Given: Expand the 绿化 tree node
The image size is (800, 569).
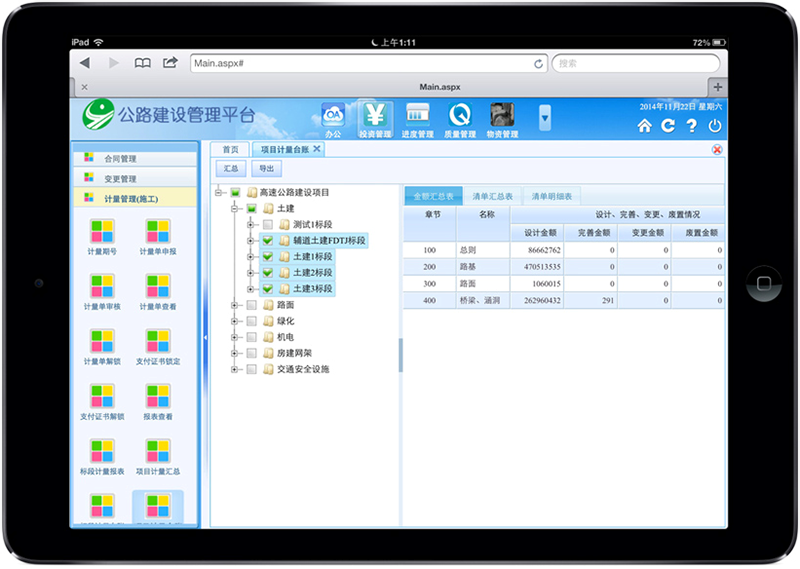Looking at the screenshot, I should (x=234, y=321).
